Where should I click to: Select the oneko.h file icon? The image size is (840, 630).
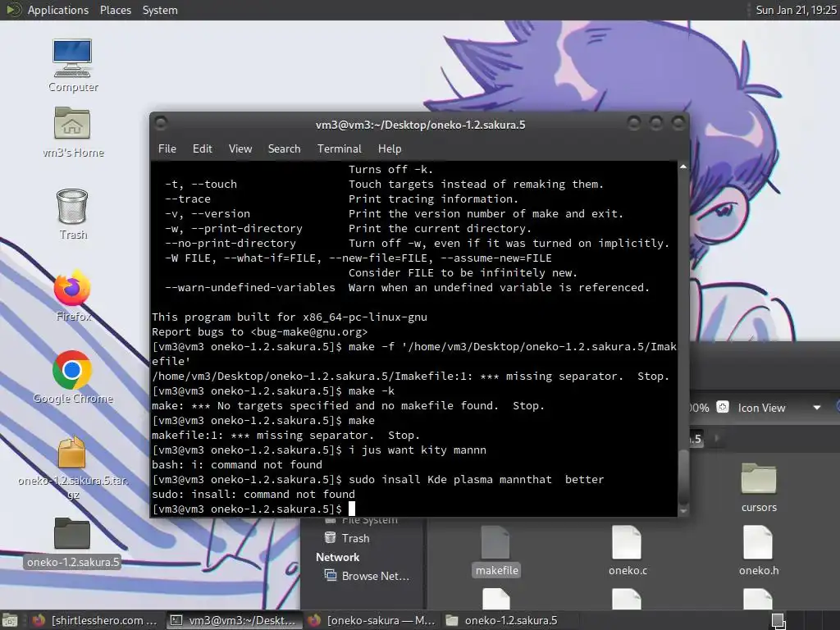point(759,550)
